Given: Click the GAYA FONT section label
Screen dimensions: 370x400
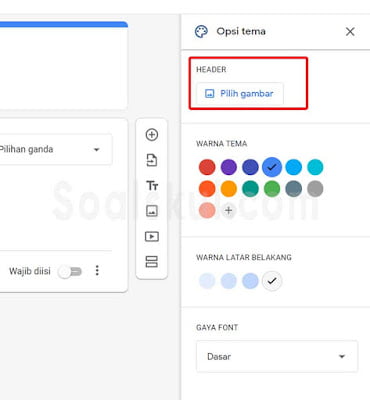Looking at the screenshot, I should coord(217,327).
